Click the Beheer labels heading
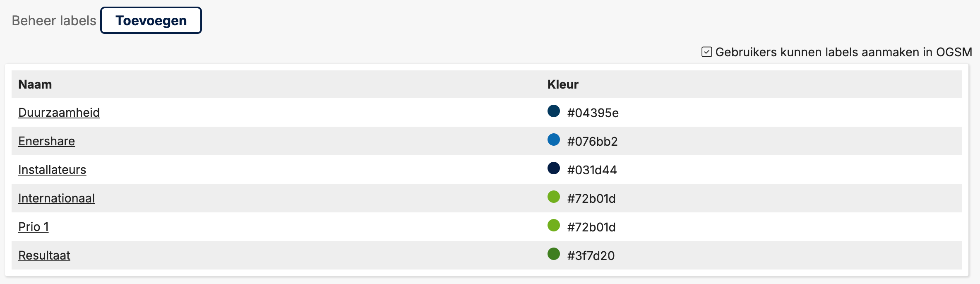 (54, 21)
